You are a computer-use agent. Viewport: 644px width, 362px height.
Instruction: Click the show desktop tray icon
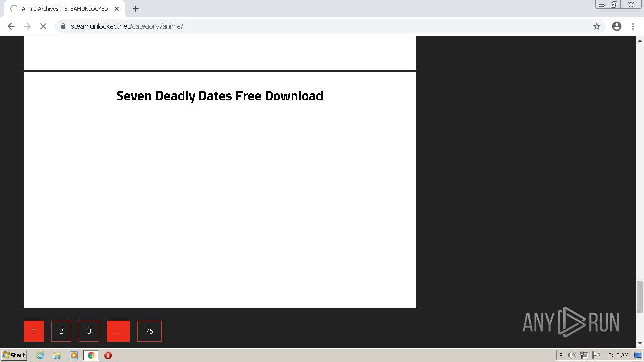[x=638, y=355]
